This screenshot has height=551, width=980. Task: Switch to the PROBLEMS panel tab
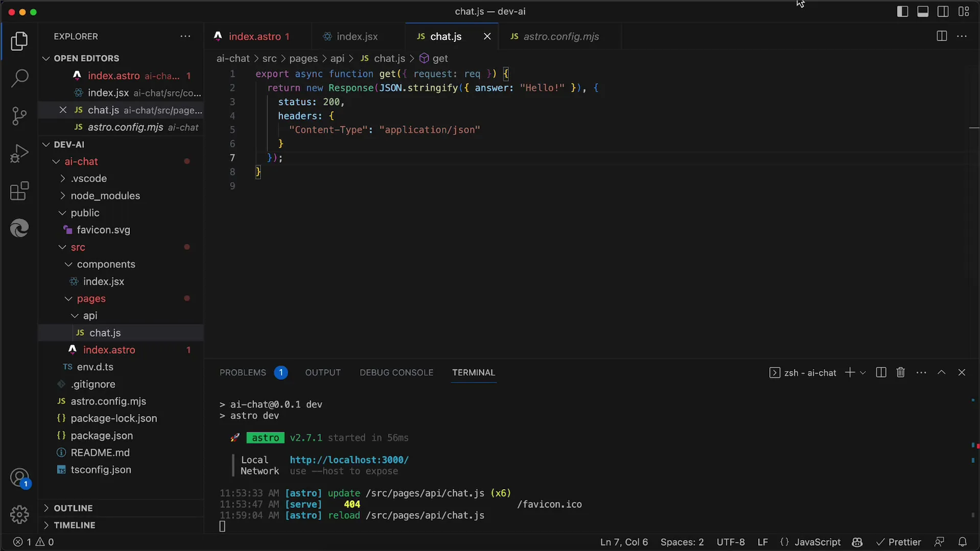(x=243, y=373)
